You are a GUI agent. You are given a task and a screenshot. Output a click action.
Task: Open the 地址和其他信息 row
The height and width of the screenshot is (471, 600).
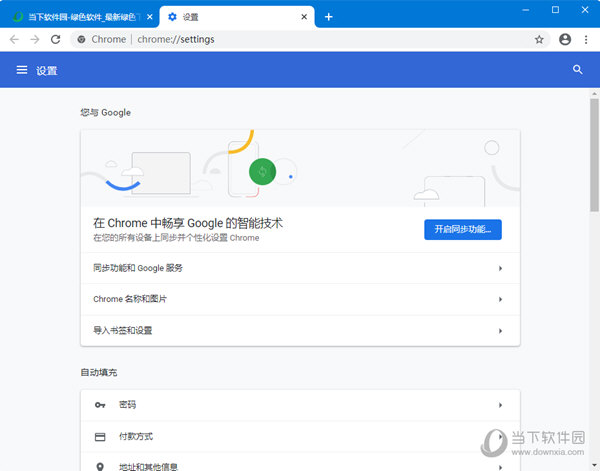pyautogui.click(x=300, y=462)
